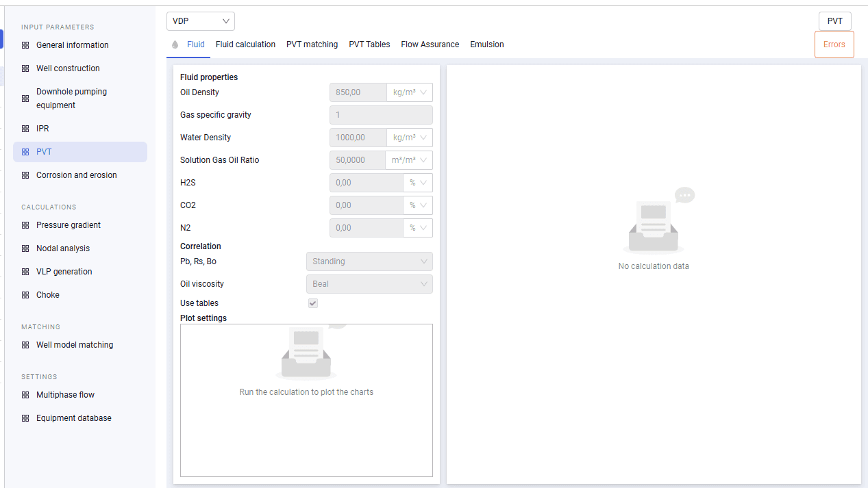Open the Emulsion tab

click(x=487, y=44)
